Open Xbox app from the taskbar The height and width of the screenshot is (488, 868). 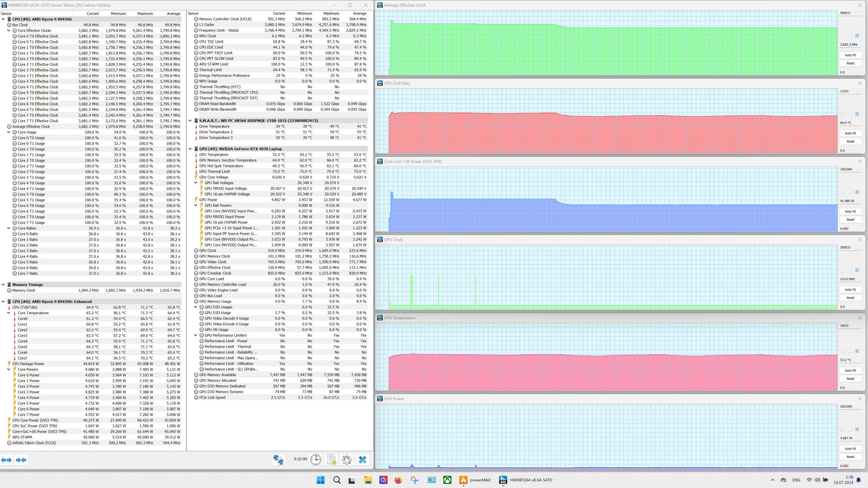click(448, 480)
